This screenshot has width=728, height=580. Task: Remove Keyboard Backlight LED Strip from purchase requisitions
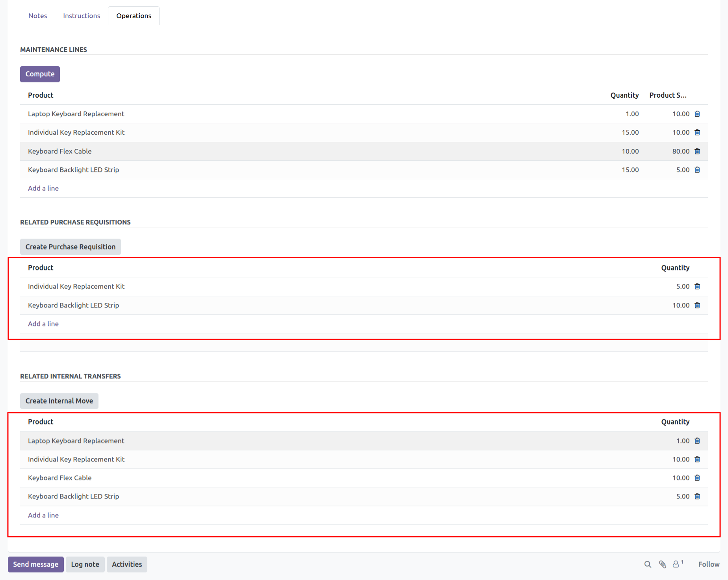[x=697, y=305]
